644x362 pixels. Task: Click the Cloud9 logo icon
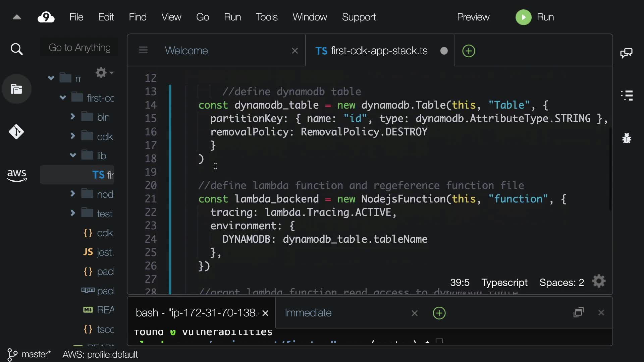[46, 17]
